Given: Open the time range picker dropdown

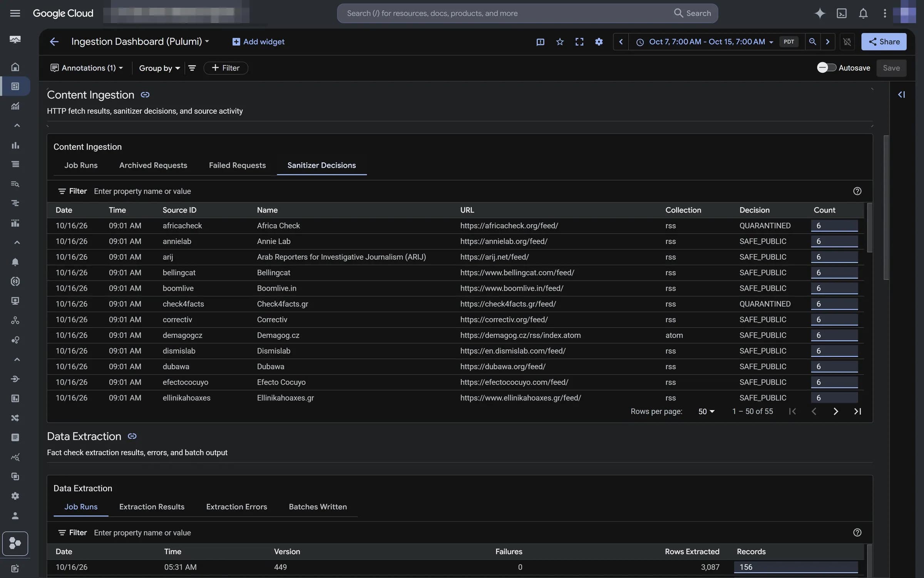Looking at the screenshot, I should [x=706, y=42].
